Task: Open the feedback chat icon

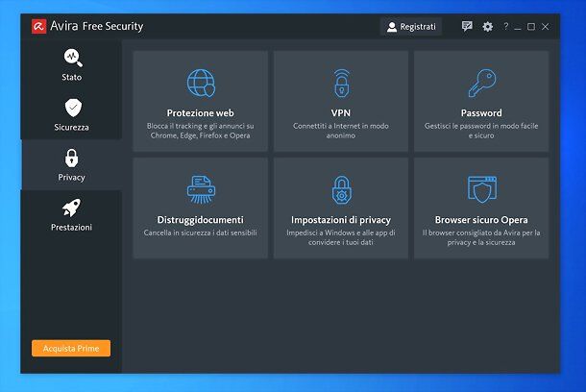Action: click(x=467, y=26)
